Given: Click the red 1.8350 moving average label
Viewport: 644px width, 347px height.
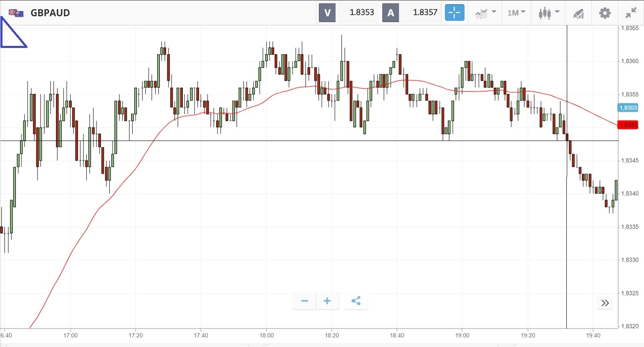Looking at the screenshot, I should point(628,125).
